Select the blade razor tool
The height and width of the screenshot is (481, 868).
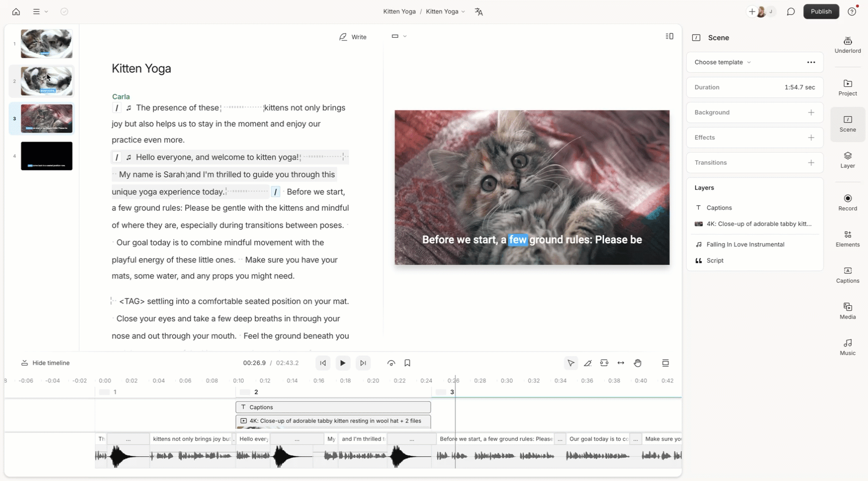tap(588, 363)
